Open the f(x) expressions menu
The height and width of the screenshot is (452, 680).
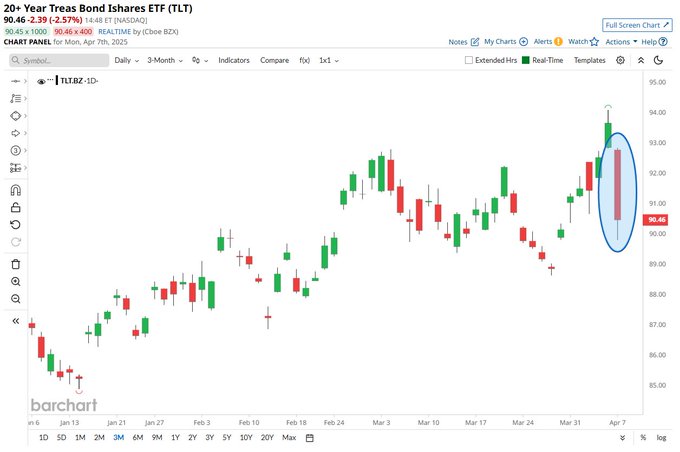304,60
